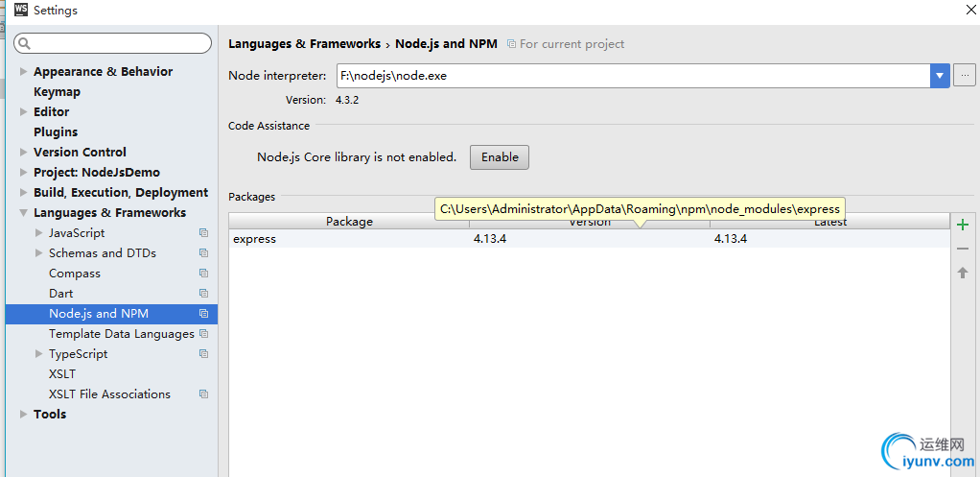The width and height of the screenshot is (980, 477).
Task: Expand the Appearance & Behavior section
Action: pos(24,72)
